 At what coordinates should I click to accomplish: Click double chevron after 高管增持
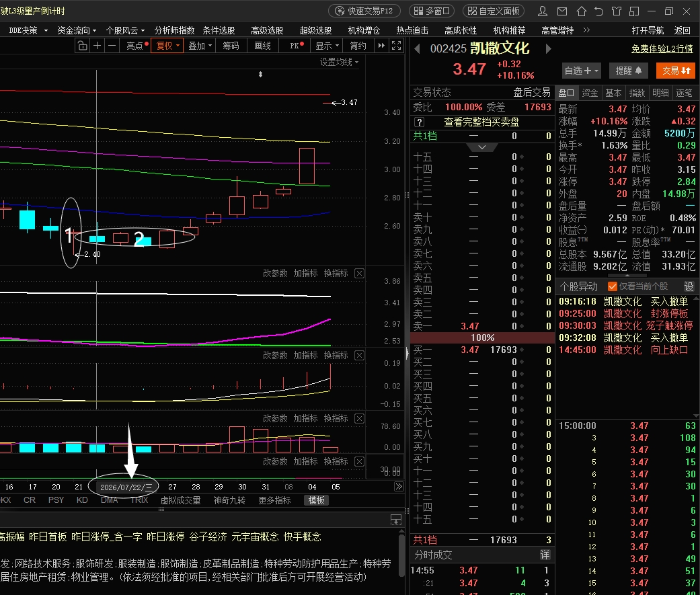click(586, 30)
